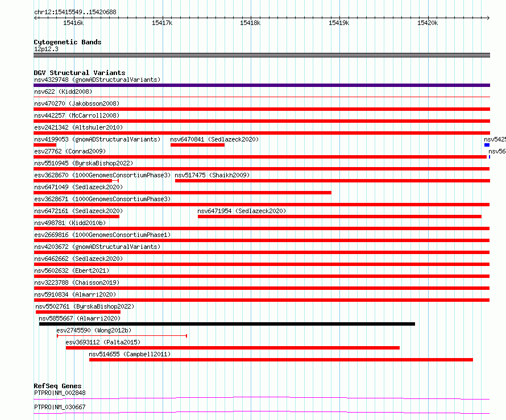The width and height of the screenshot is (506, 420).
Task: Open nsv6471049 (Sedlazeck2020) variant
Action: pyautogui.click(x=78, y=187)
